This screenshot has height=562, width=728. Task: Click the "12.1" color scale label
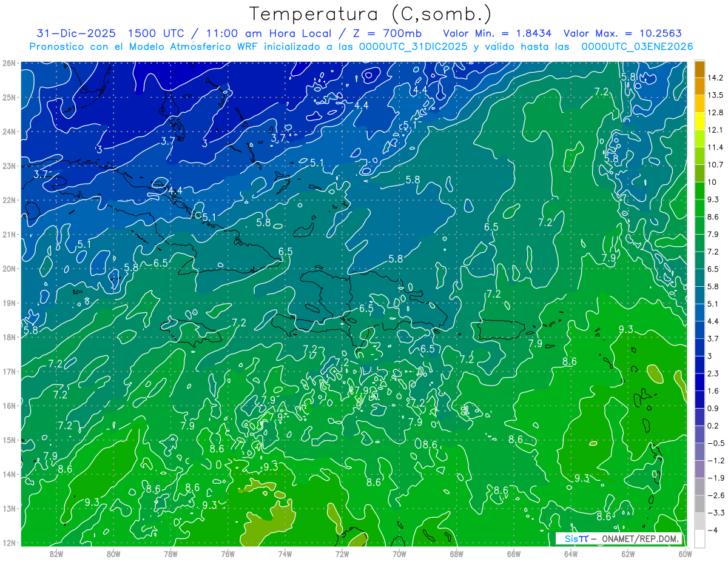click(x=716, y=130)
